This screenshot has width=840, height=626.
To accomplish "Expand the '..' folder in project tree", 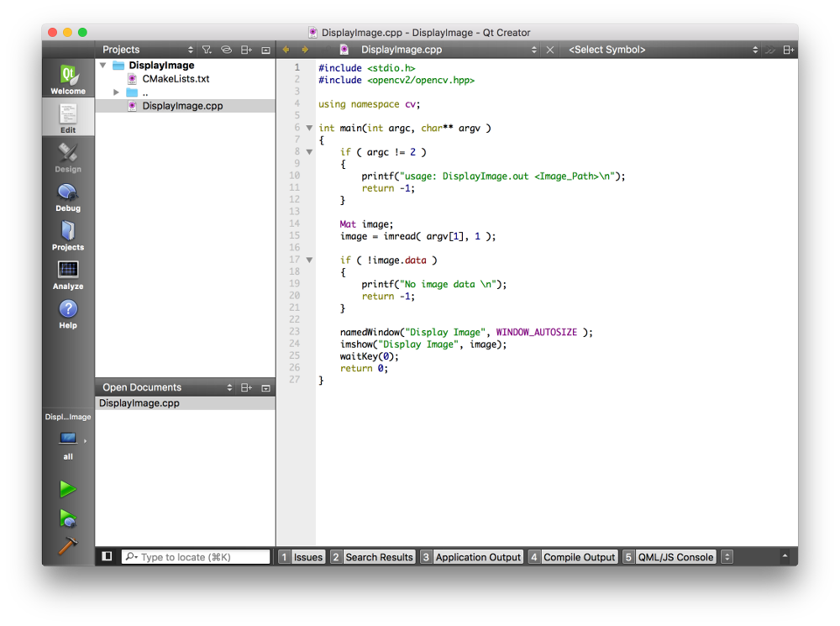I will pos(117,92).
